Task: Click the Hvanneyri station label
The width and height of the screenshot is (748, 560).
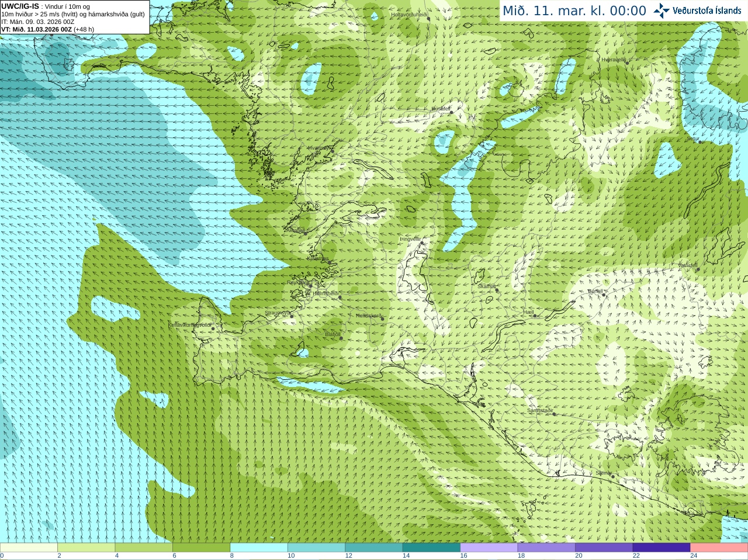Action: point(319,148)
